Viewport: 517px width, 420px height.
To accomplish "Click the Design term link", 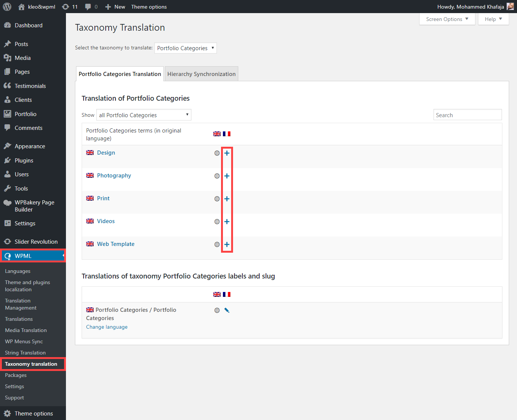I will (x=106, y=153).
